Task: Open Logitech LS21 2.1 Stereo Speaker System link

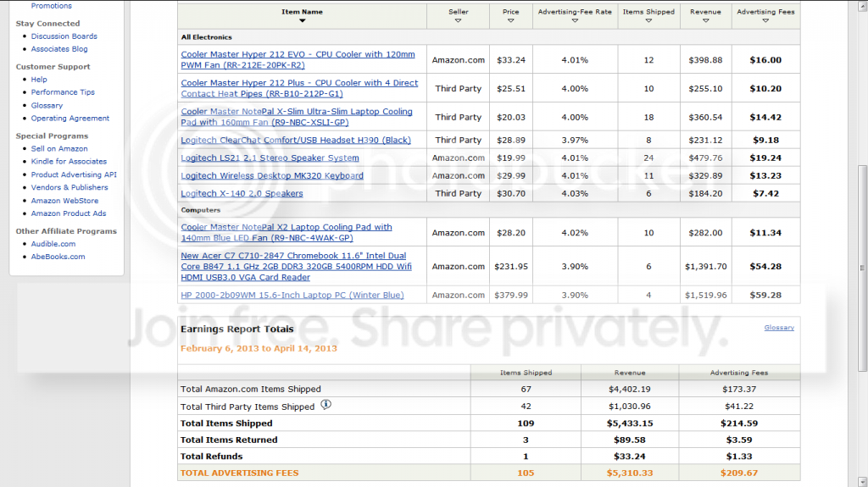Action: point(270,158)
